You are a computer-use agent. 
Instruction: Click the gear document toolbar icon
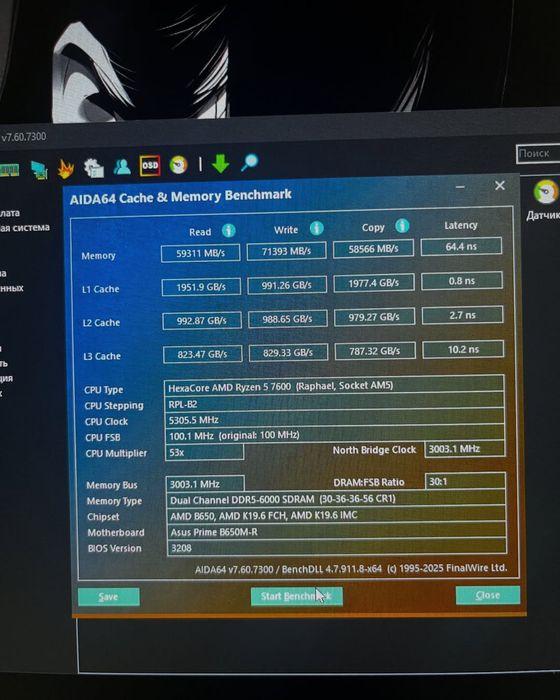[94, 168]
